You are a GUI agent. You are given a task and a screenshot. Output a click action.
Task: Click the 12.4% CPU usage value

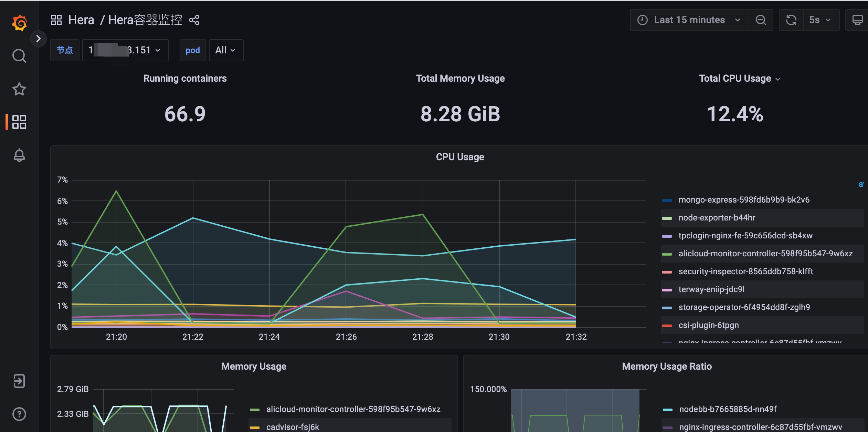click(735, 114)
